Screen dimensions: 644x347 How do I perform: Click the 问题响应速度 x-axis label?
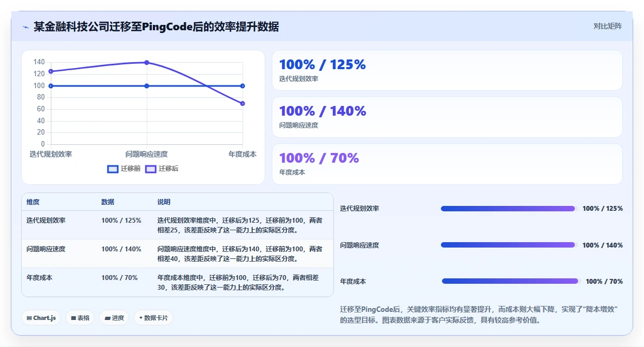(x=146, y=155)
